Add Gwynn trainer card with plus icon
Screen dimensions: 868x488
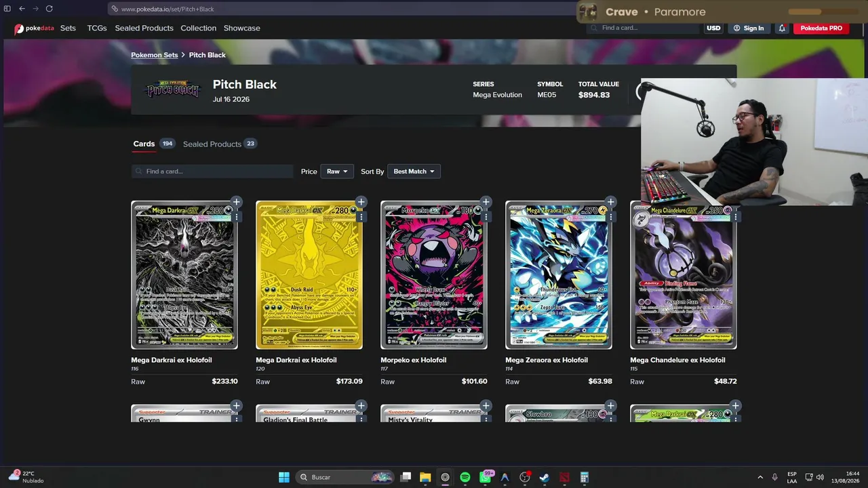236,406
